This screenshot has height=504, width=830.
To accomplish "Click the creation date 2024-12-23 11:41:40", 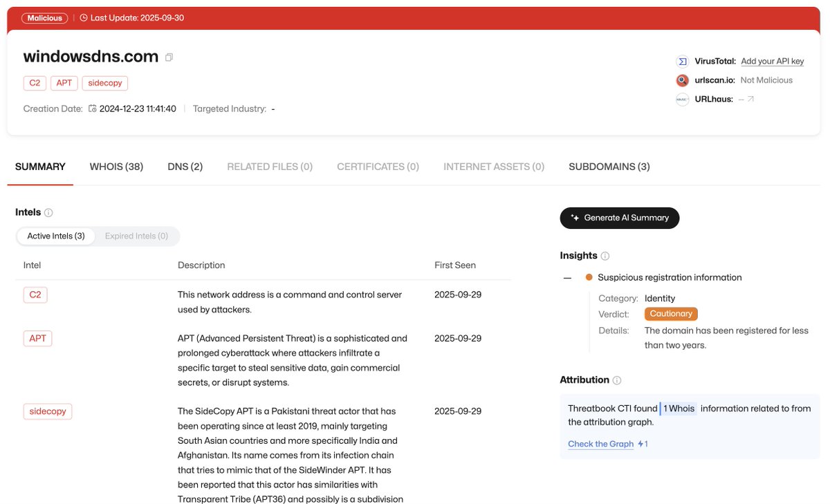I will (138, 109).
